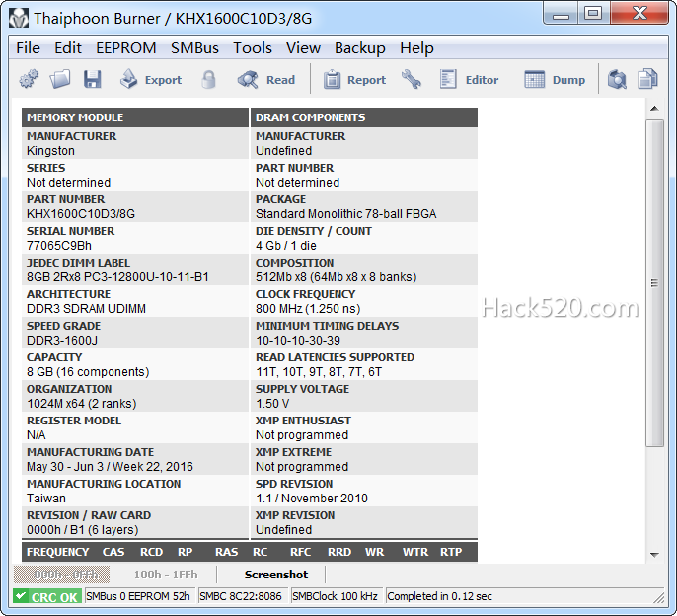
Task: Open the View menu
Action: point(303,48)
